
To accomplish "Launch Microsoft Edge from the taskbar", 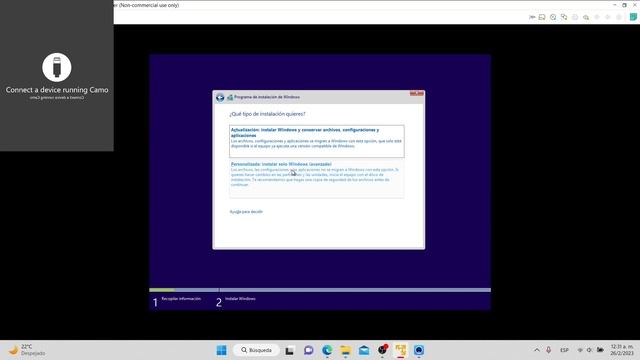I will coord(327,350).
